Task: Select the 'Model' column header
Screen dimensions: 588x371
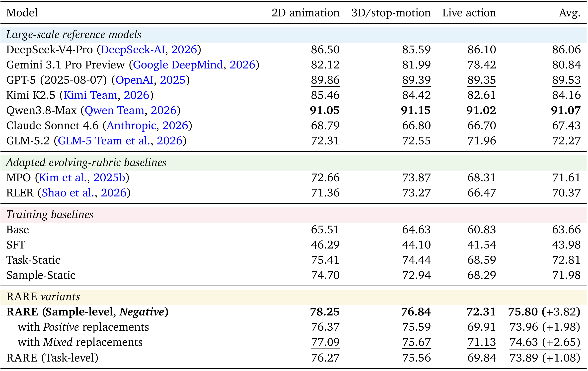Action: (22, 13)
